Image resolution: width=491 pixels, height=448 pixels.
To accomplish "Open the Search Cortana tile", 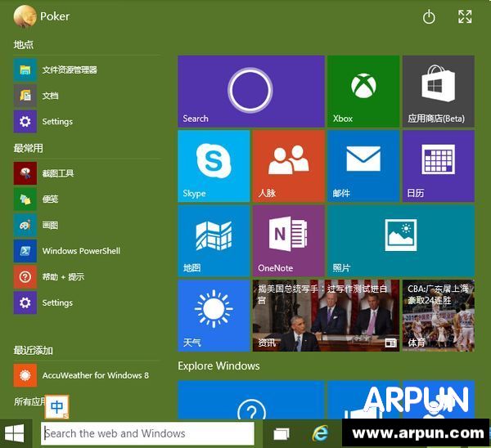I will (251, 92).
